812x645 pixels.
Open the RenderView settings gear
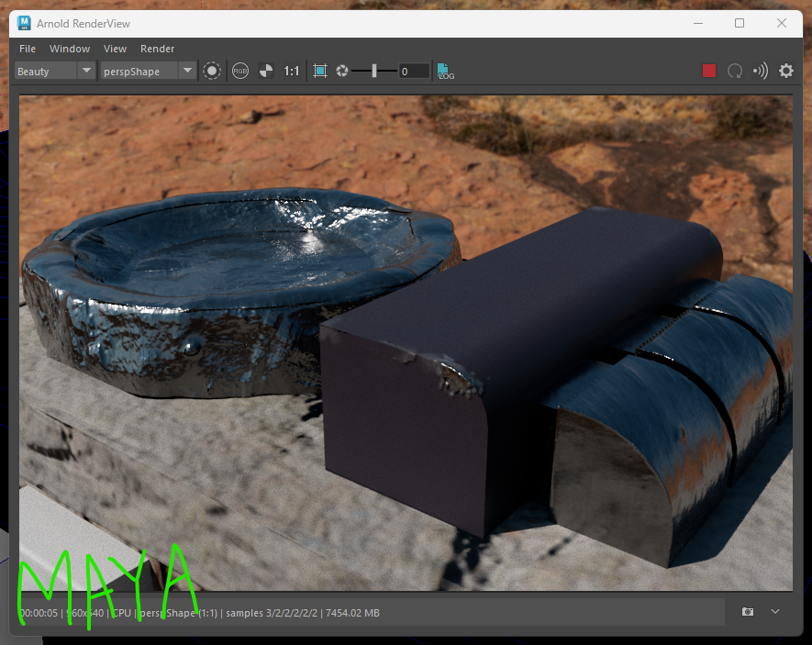click(785, 71)
